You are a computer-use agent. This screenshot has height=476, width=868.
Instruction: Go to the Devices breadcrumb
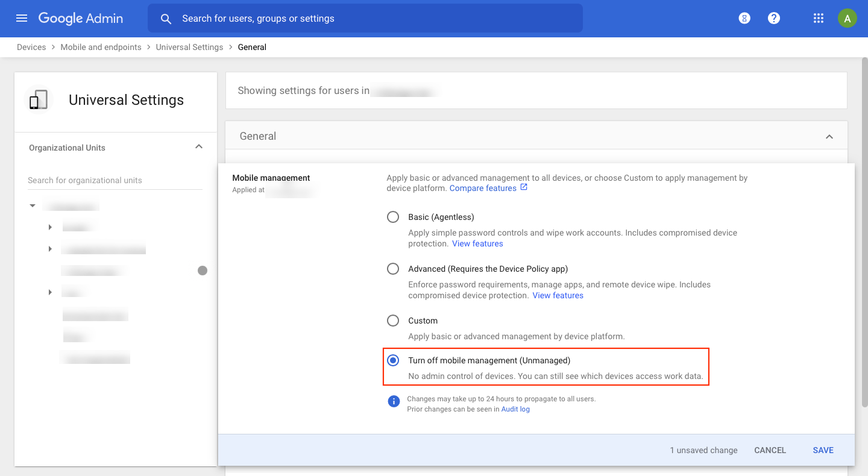point(31,47)
